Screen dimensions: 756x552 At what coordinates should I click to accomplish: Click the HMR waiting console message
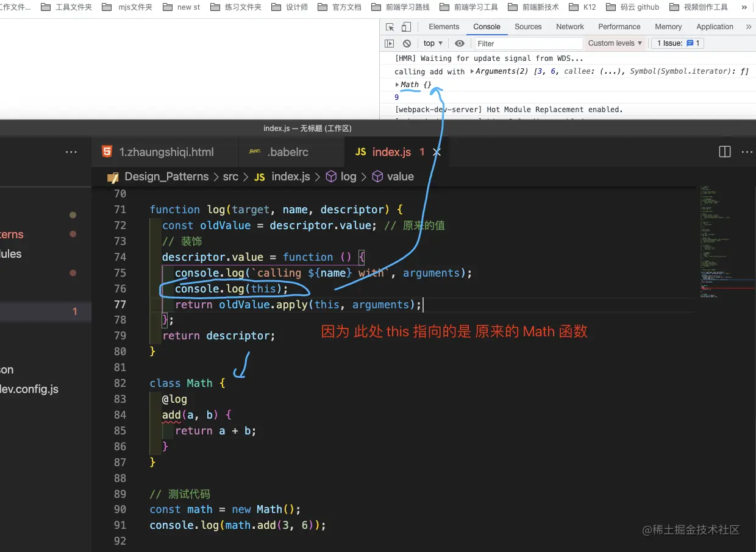pos(489,58)
